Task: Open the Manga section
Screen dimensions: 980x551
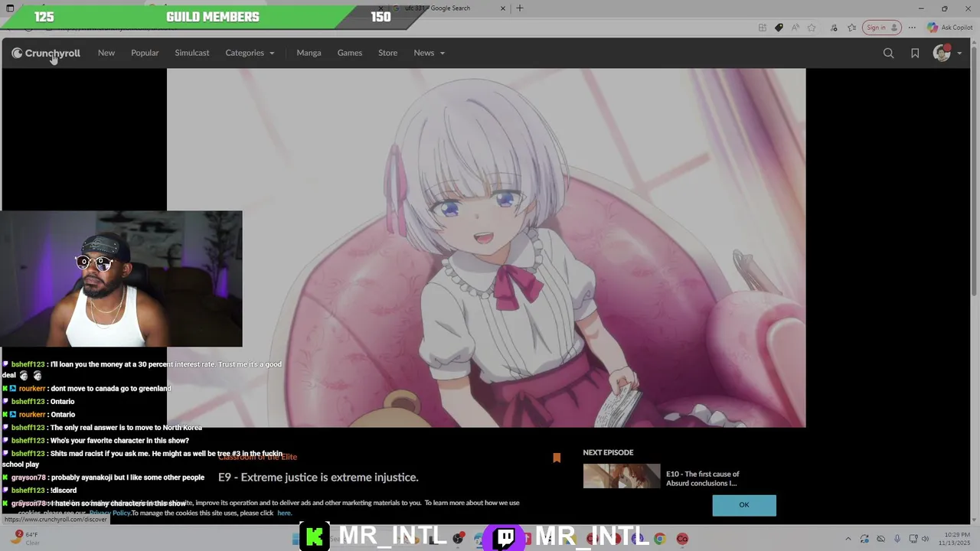Action: point(309,53)
